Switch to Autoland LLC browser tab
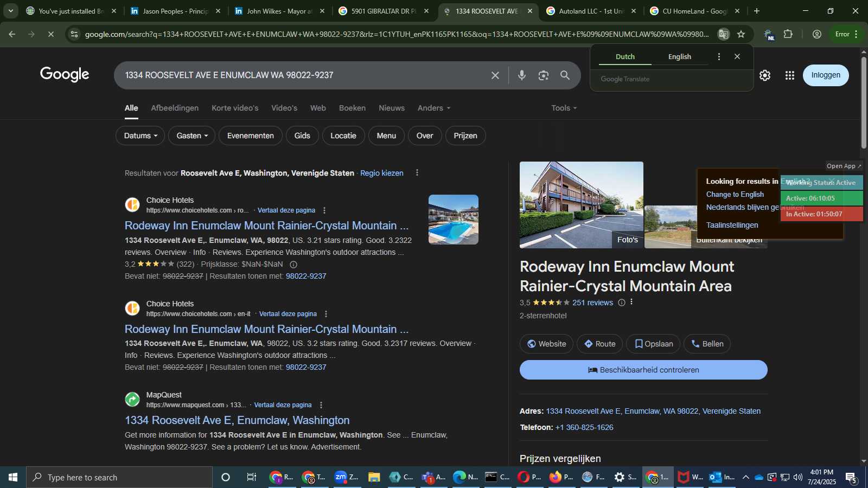868x488 pixels. coord(591,11)
